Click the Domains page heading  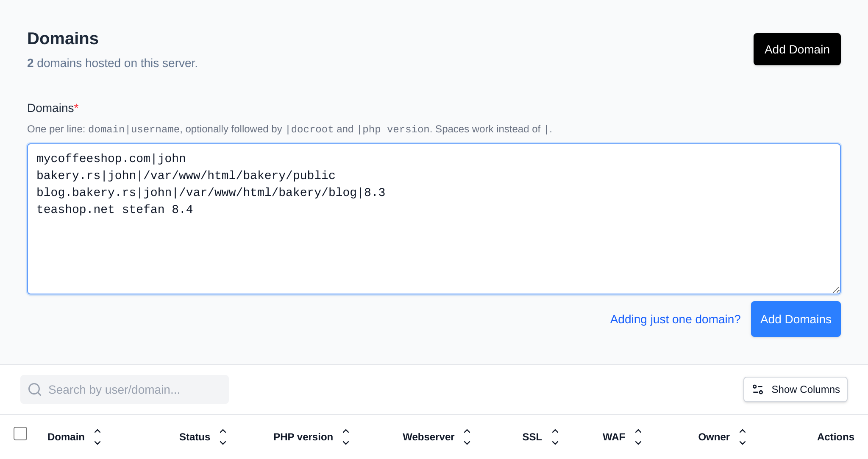tap(63, 39)
